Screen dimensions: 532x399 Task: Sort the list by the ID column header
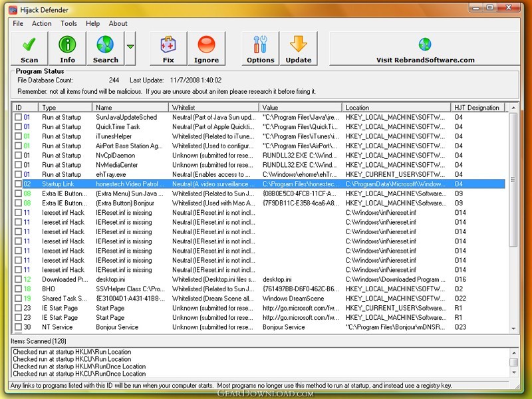pyautogui.click(x=25, y=108)
